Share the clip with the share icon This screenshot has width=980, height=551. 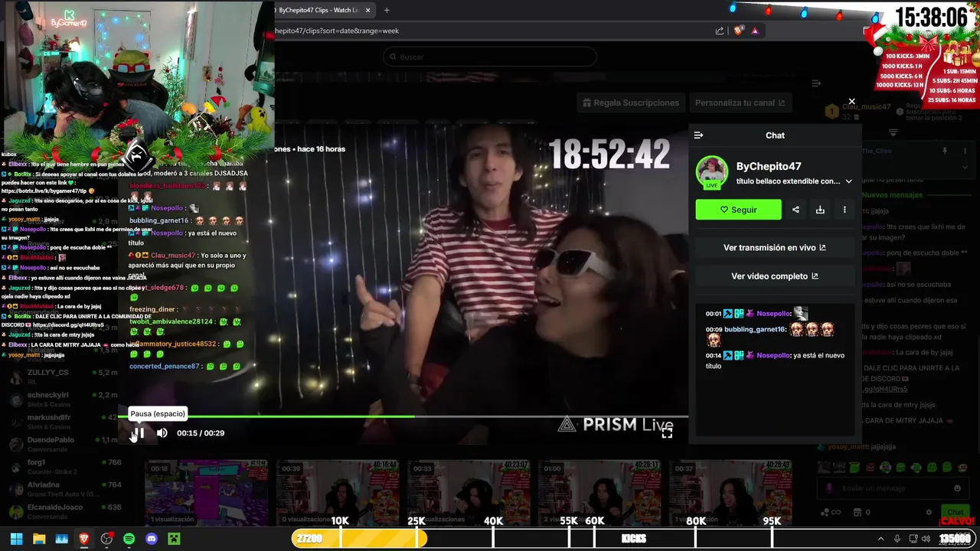tap(795, 210)
